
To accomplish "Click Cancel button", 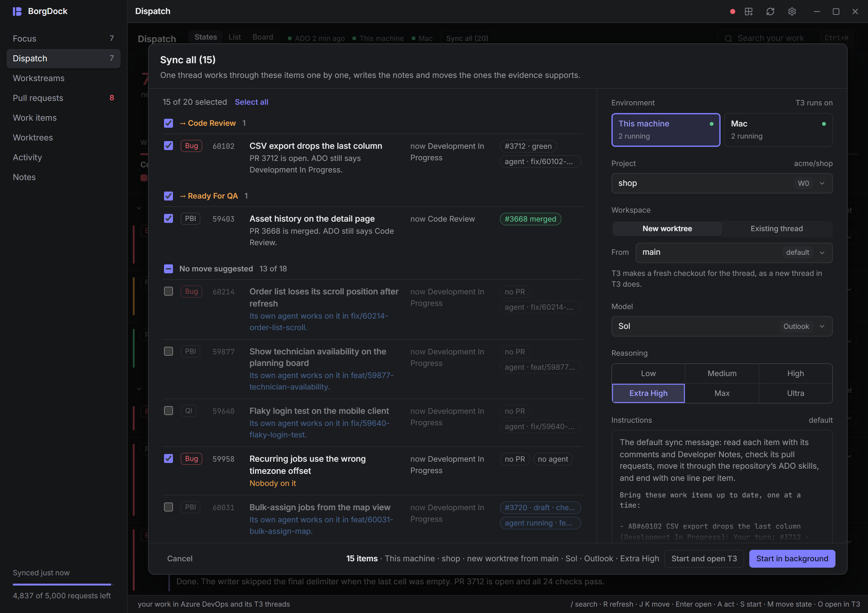I will click(x=180, y=558).
